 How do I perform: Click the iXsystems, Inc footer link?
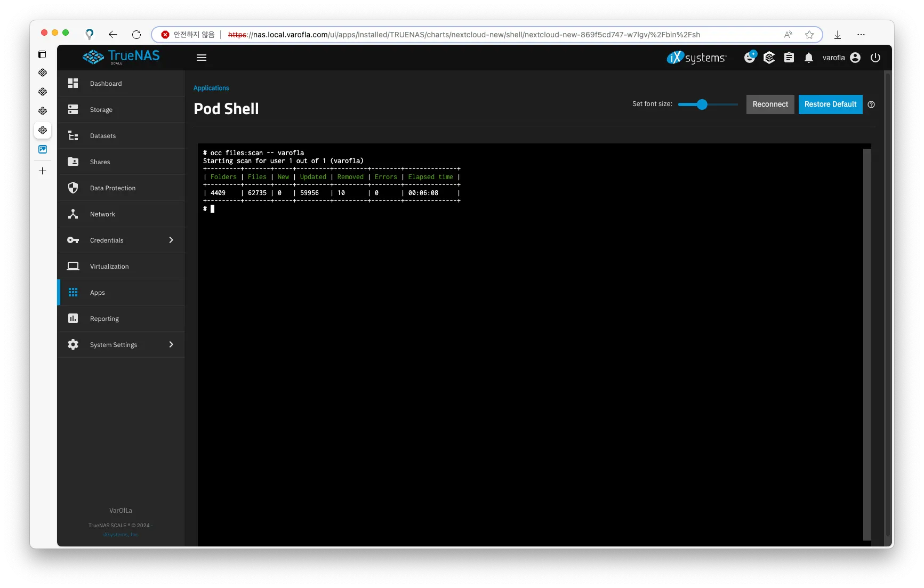120,535
